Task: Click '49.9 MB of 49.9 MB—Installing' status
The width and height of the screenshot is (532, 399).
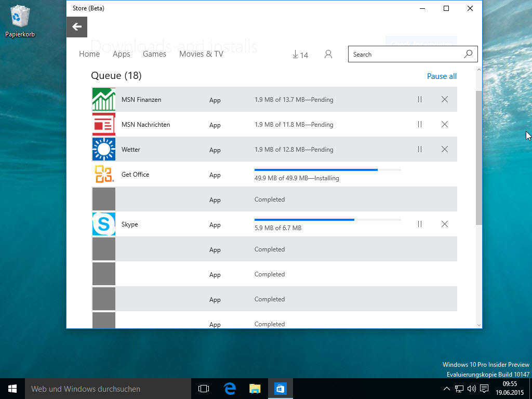Action: (297, 178)
